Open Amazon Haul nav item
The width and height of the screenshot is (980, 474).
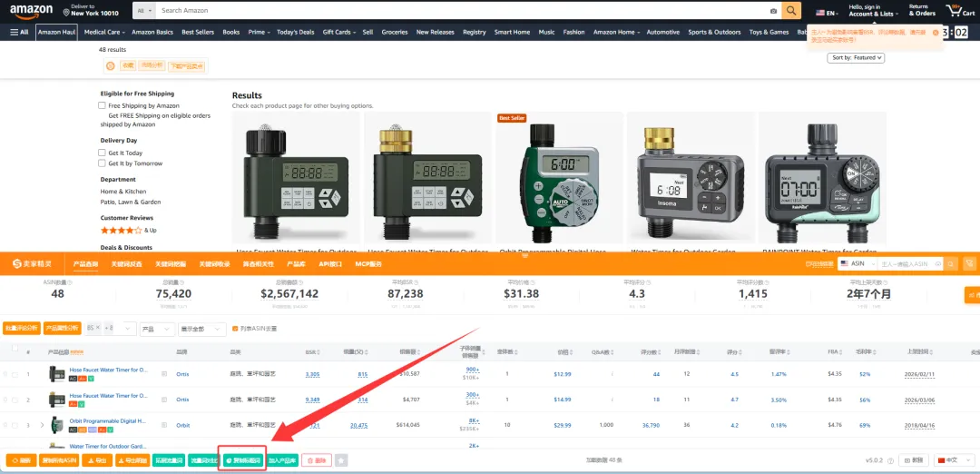point(57,32)
